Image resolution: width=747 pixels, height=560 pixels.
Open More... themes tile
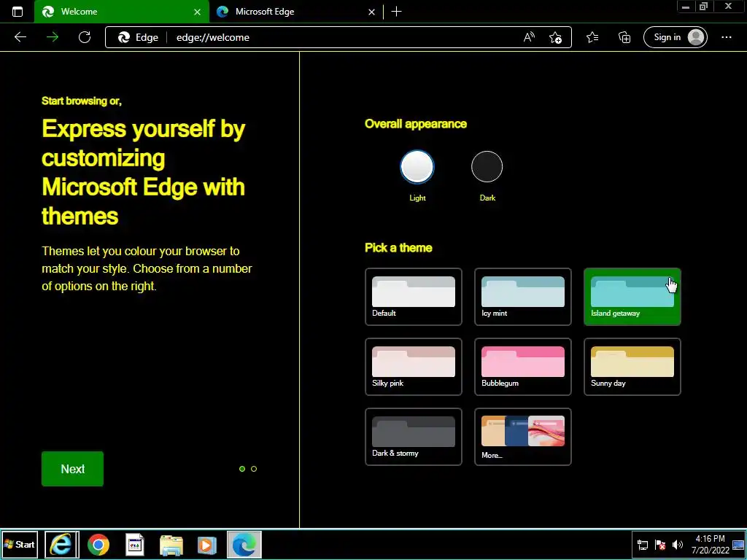[x=522, y=437]
